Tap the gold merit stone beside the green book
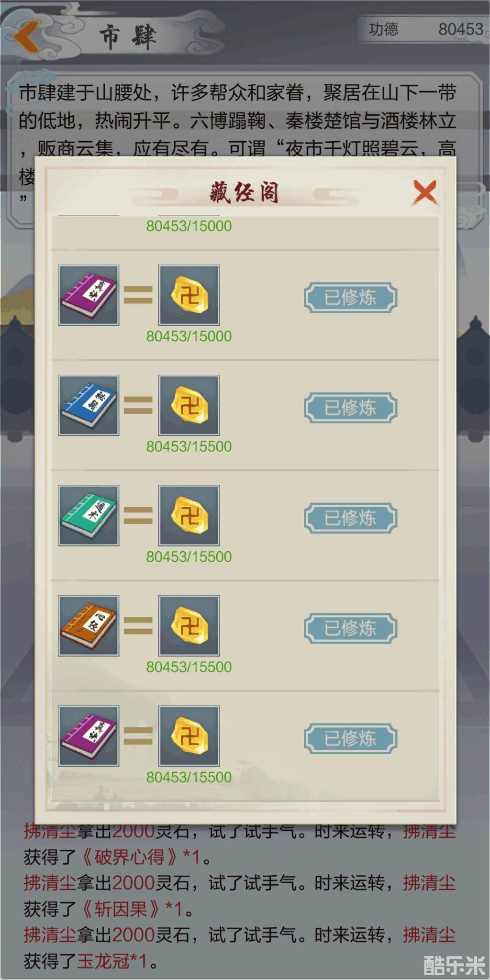 click(x=189, y=515)
